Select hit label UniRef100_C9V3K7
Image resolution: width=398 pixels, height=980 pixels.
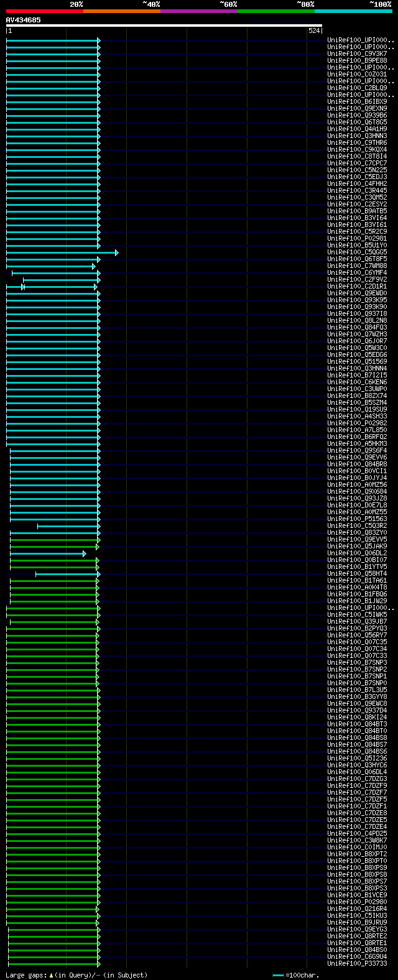(358, 54)
